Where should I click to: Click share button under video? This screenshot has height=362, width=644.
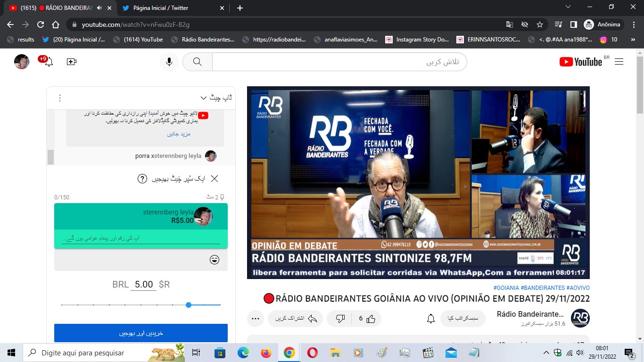[296, 319]
